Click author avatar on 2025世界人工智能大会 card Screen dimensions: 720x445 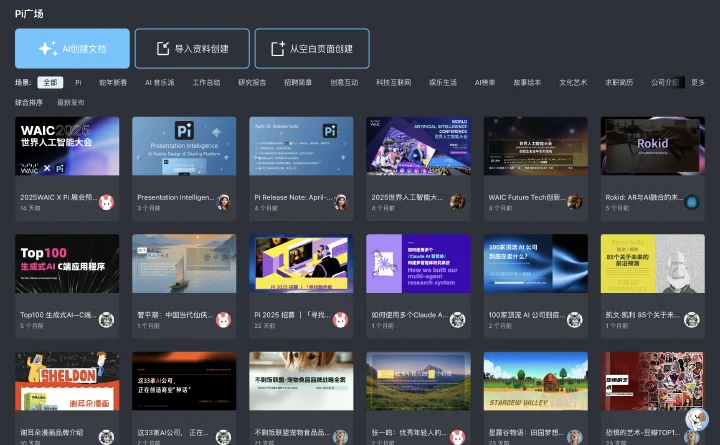click(457, 202)
